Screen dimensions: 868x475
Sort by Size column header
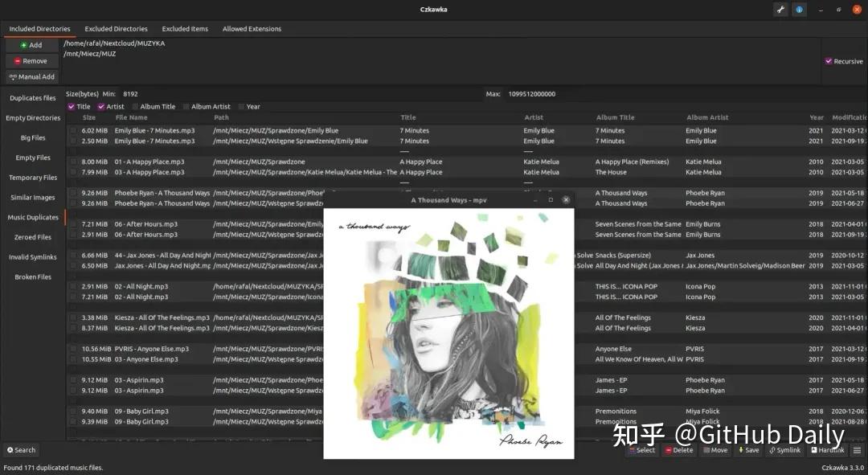tap(89, 117)
